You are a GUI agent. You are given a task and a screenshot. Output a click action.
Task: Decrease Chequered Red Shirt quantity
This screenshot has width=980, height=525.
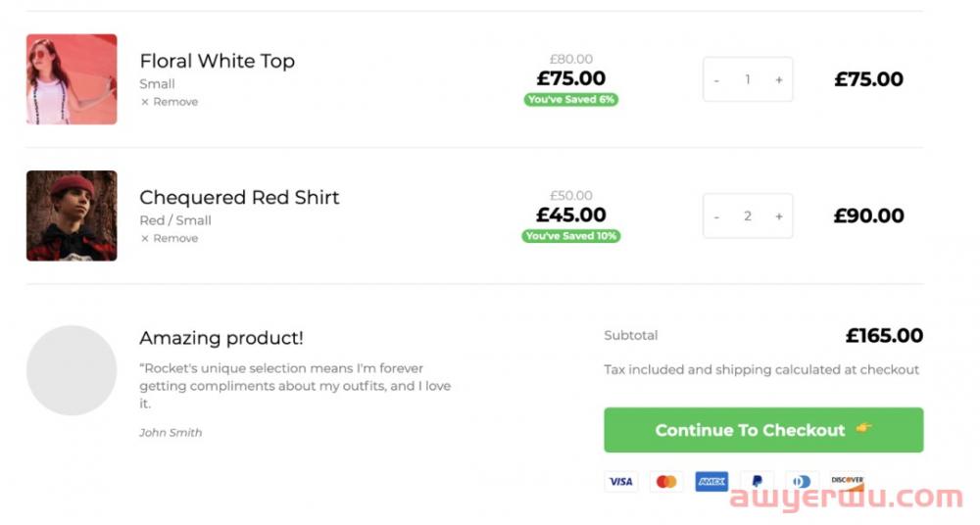pyautogui.click(x=716, y=216)
